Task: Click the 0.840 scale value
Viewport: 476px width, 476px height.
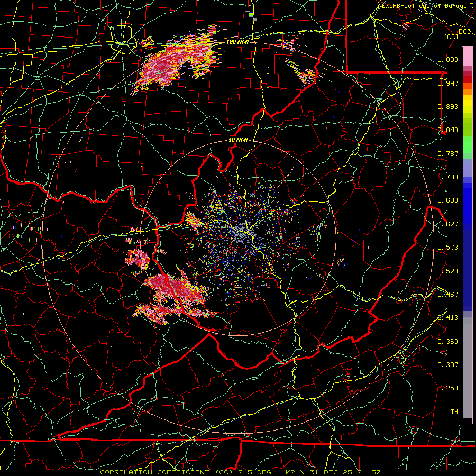Action: pos(448,130)
